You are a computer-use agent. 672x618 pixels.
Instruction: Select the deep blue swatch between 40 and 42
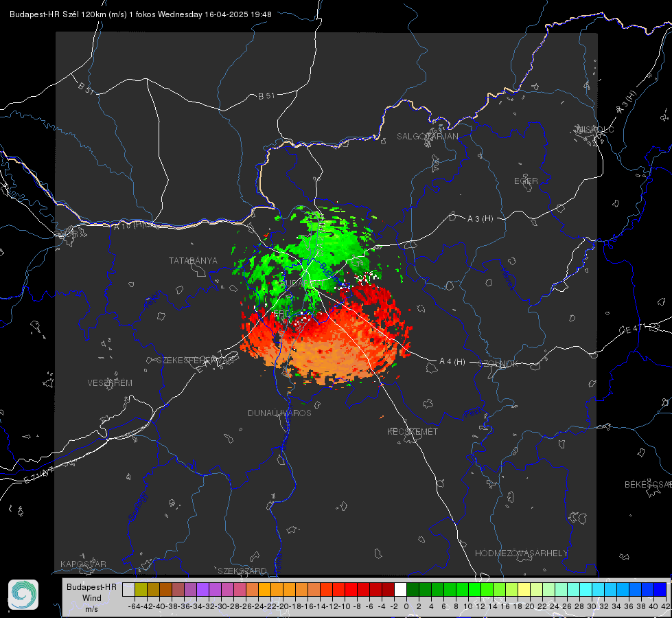pyautogui.click(x=660, y=589)
